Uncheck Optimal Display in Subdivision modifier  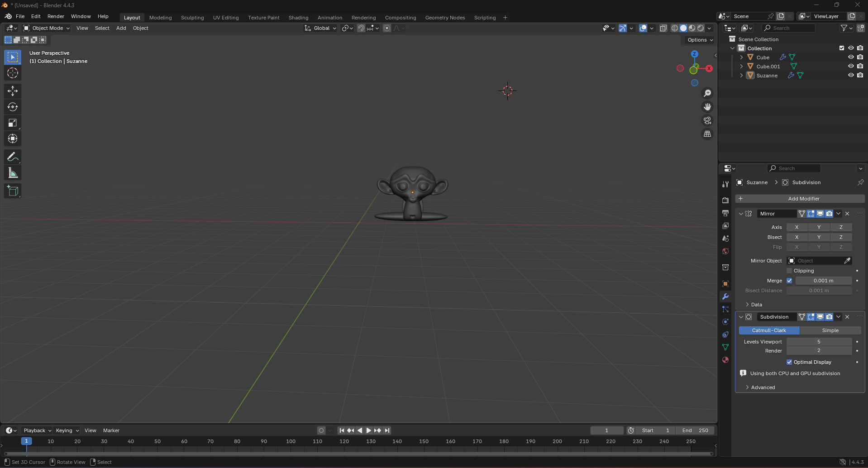(x=789, y=362)
